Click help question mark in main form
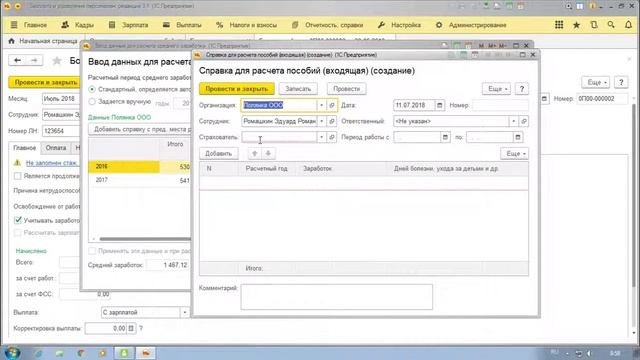The image size is (640, 360). pyautogui.click(x=621, y=82)
